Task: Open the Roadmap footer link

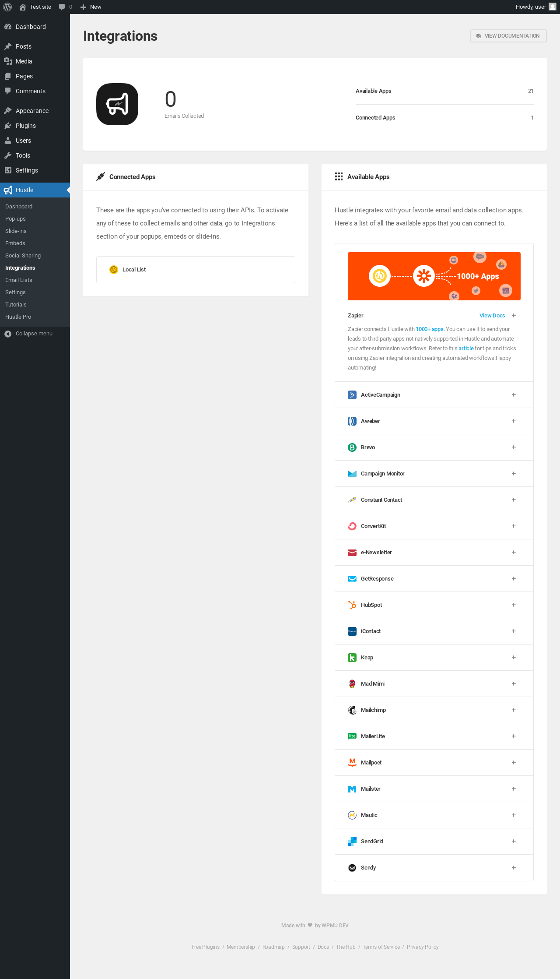Action: (x=273, y=947)
